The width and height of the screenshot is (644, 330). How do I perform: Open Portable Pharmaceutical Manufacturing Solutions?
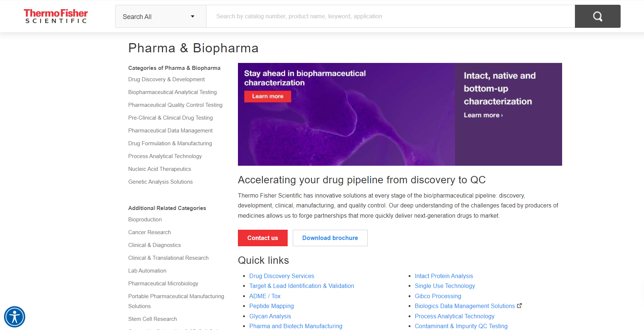pyautogui.click(x=176, y=301)
